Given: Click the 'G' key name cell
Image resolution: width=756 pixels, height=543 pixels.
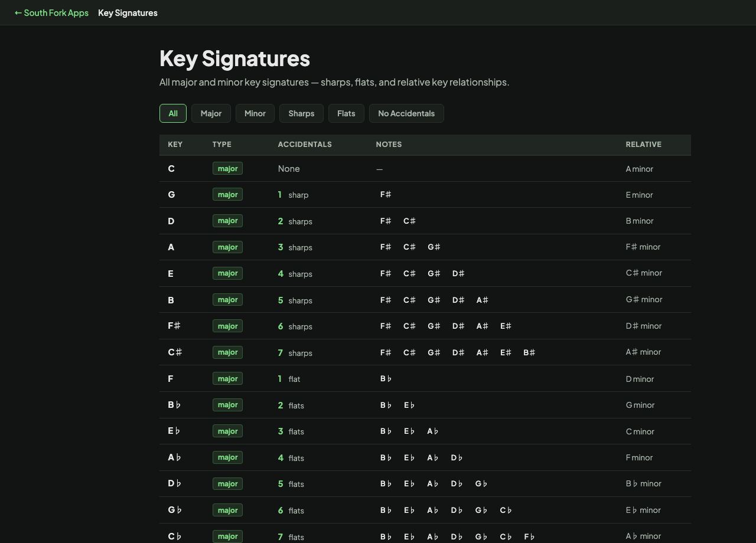Looking at the screenshot, I should point(171,195).
